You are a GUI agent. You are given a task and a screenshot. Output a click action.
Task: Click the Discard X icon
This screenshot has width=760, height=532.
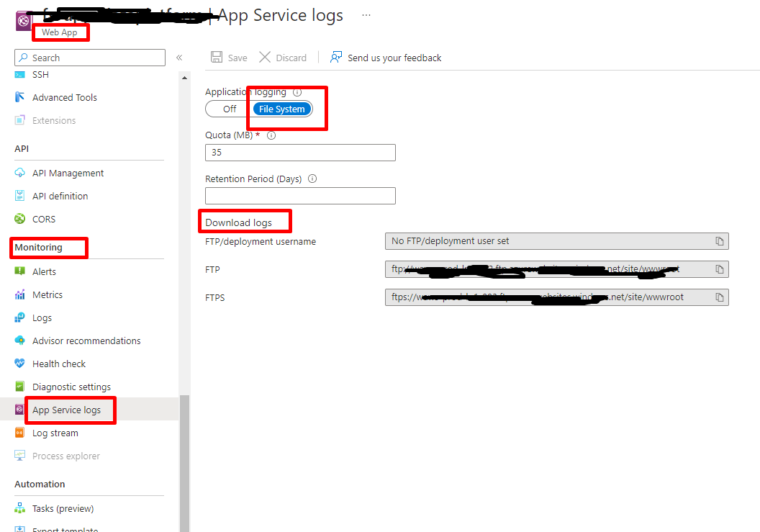click(x=265, y=57)
